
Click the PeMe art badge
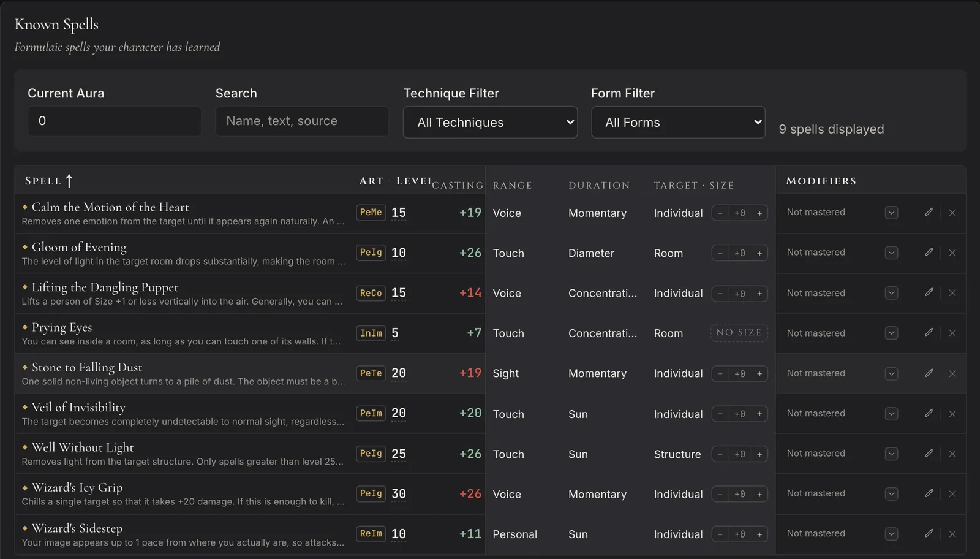371,212
